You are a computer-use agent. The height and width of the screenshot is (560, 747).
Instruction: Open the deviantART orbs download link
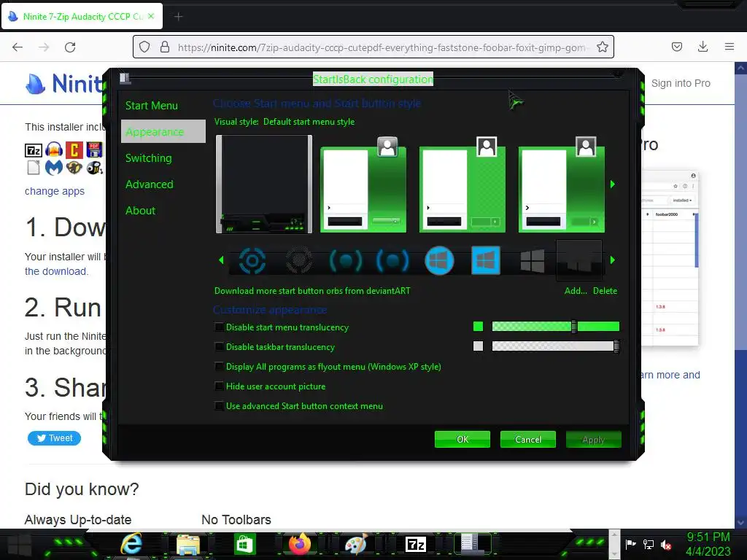312,291
